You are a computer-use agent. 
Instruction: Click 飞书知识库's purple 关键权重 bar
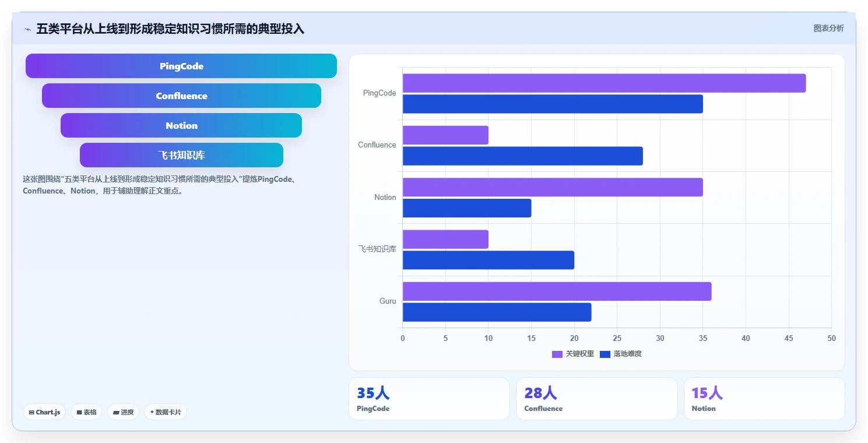coord(445,239)
